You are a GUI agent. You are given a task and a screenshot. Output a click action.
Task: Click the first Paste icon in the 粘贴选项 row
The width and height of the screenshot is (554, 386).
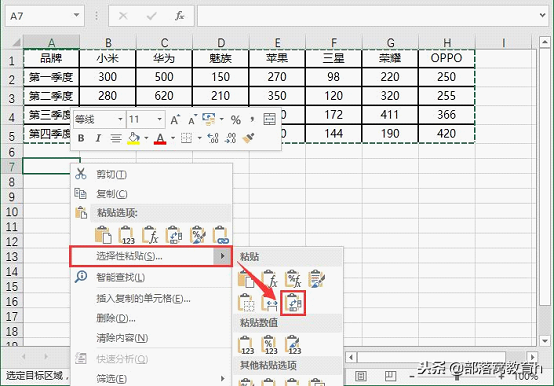pos(103,235)
